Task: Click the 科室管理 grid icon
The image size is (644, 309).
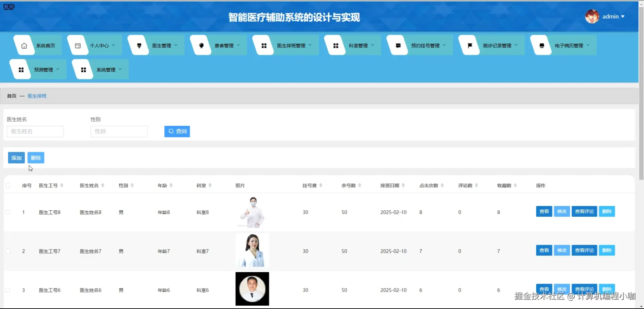Action: (335, 45)
